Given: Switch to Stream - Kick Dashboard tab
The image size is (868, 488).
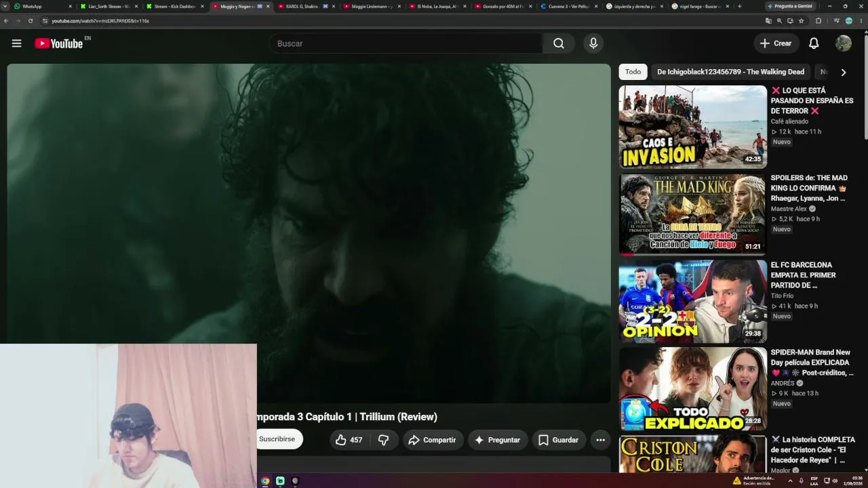Looking at the screenshot, I should (x=174, y=6).
